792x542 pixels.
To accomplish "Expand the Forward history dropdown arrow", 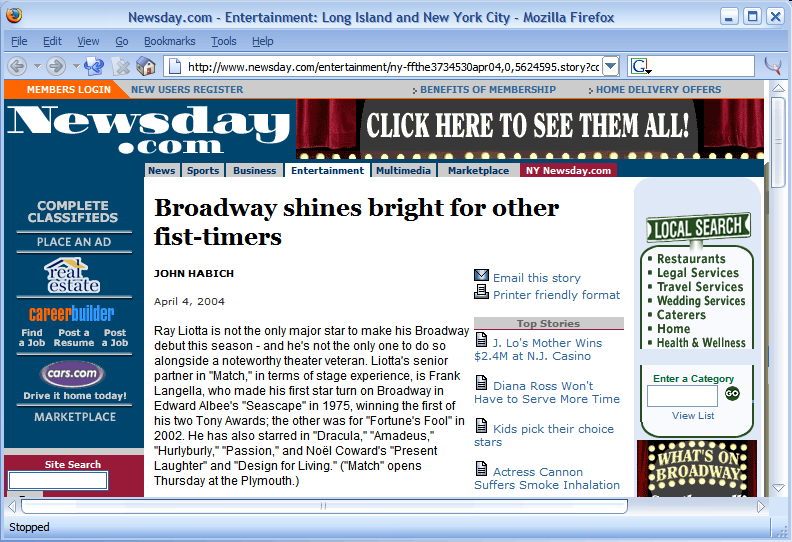I will (x=76, y=66).
